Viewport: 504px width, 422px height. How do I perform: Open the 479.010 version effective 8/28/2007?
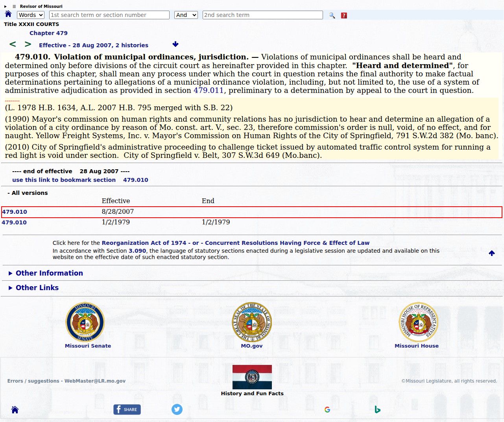(15, 212)
